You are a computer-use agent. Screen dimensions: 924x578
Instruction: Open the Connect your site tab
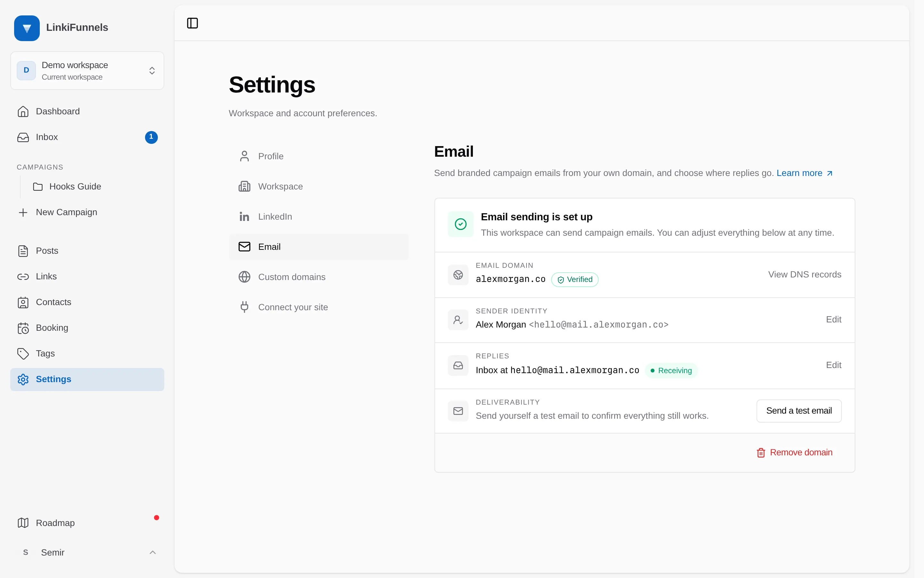[x=319, y=307]
